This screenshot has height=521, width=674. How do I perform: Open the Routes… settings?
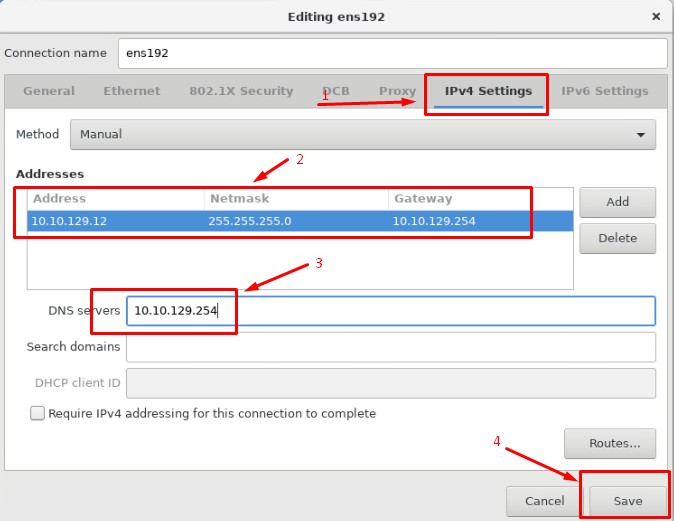tap(609, 443)
